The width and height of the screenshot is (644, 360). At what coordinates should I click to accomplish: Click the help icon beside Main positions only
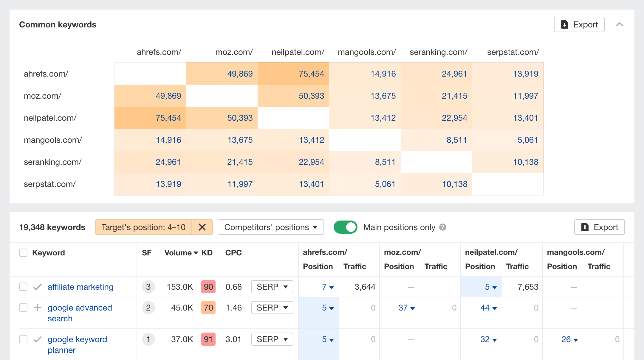444,227
